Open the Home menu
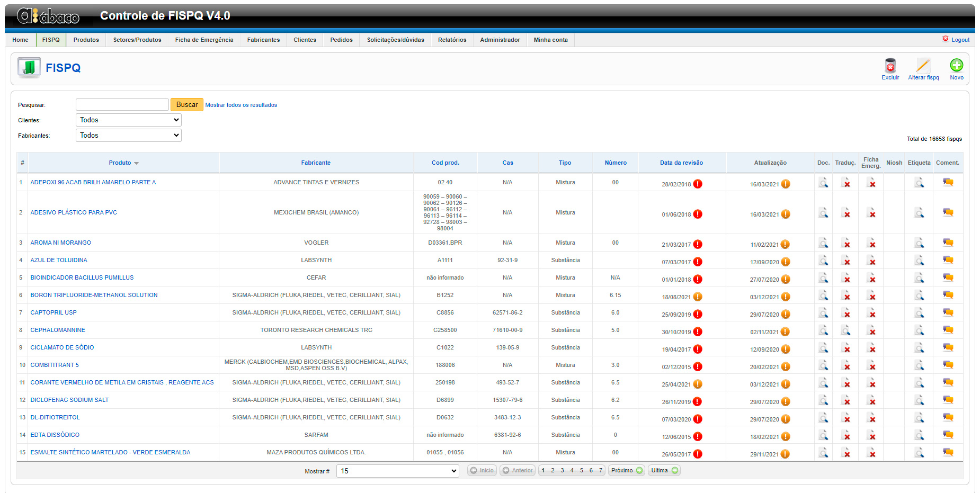This screenshot has height=493, width=980. [20, 40]
